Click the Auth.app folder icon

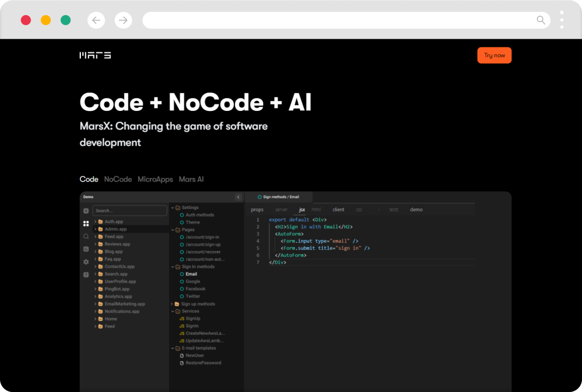coord(101,221)
